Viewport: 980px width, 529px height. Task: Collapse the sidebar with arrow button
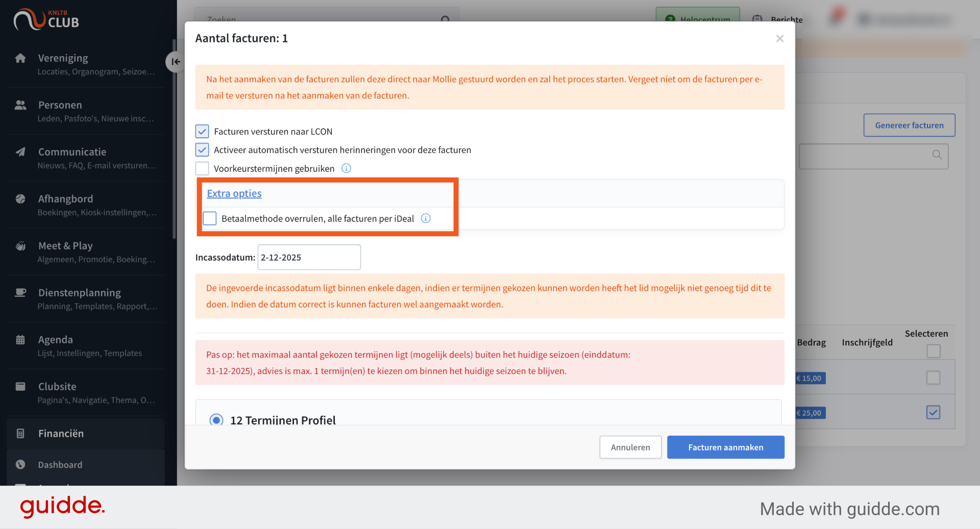click(175, 62)
